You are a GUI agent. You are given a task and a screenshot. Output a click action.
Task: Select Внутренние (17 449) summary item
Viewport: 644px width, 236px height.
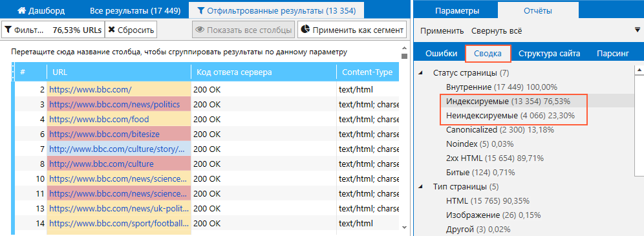point(501,87)
